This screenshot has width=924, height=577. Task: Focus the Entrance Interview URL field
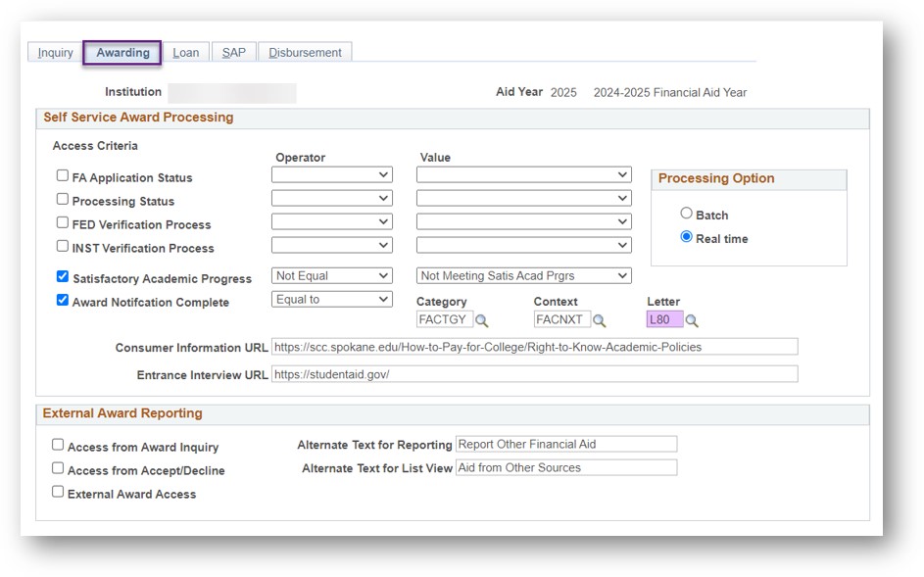pyautogui.click(x=534, y=374)
